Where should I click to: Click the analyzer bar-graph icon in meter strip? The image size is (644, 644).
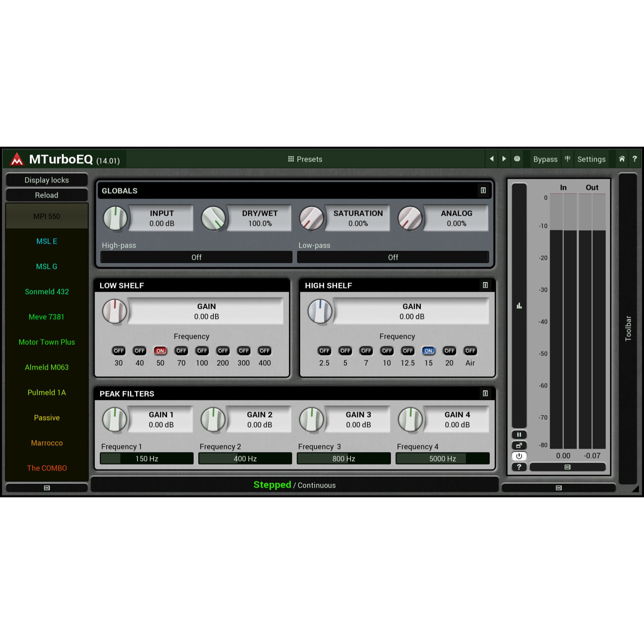(x=519, y=305)
